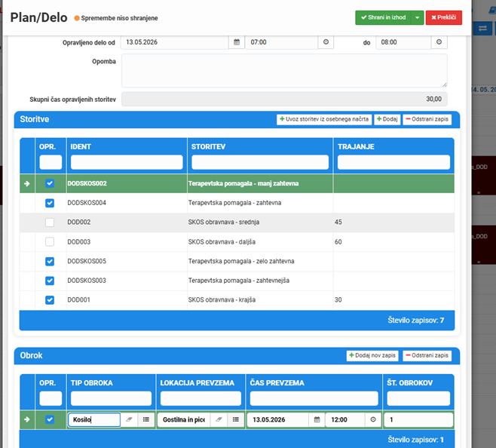Open list lookup for Tip obroka Kosilo
The width and height of the screenshot is (496, 448).
coord(145,419)
